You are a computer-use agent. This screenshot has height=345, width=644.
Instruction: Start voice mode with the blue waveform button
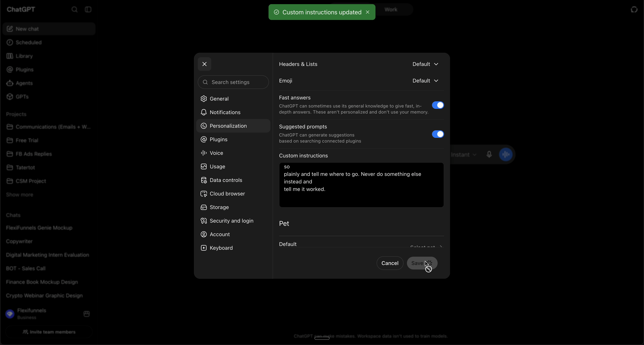click(x=506, y=154)
